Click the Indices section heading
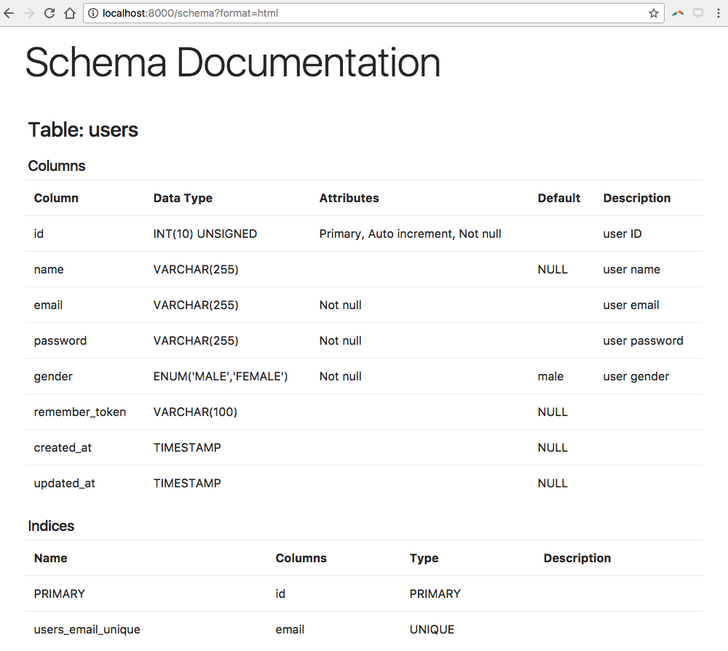 tap(51, 526)
